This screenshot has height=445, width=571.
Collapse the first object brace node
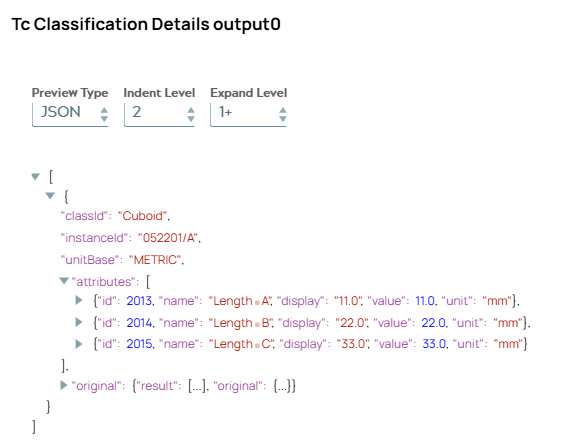(x=50, y=196)
